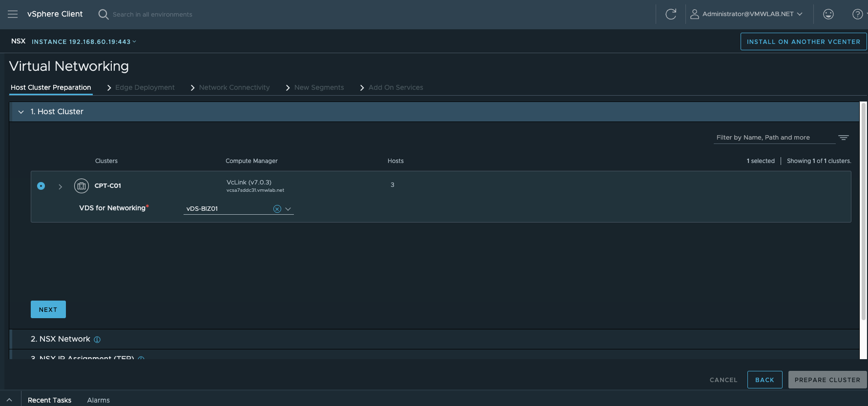Go to the Edge Deployment step
The height and width of the screenshot is (406, 868).
(145, 87)
